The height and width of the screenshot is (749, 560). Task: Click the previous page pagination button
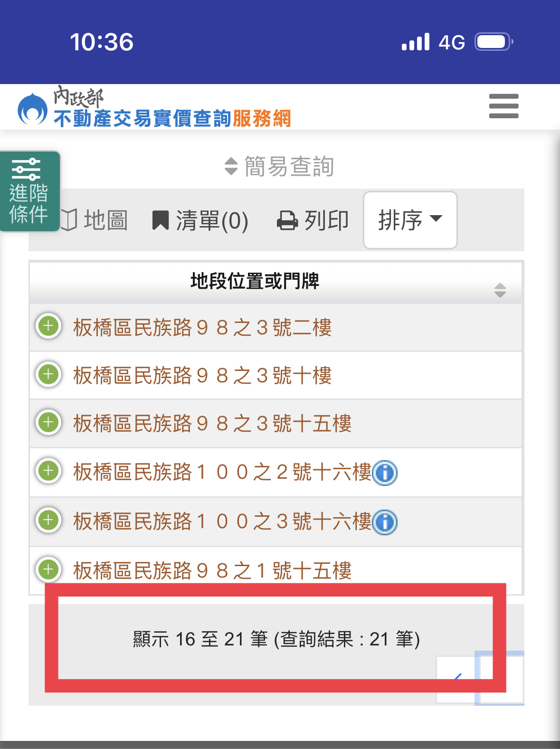456,680
